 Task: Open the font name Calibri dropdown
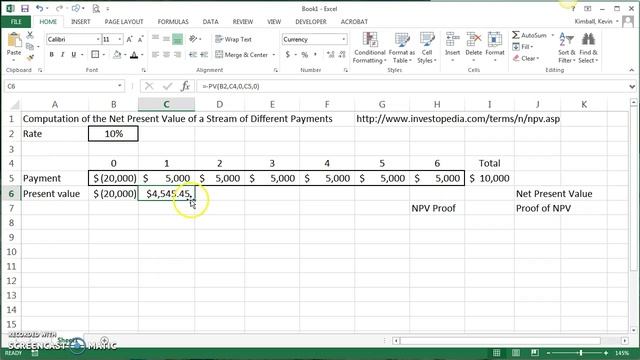pos(98,39)
